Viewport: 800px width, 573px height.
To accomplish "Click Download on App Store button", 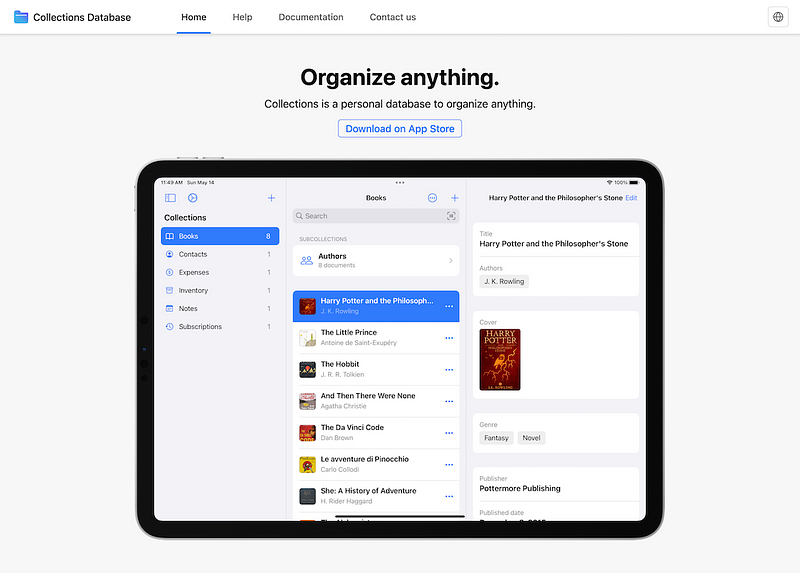I will tap(400, 129).
